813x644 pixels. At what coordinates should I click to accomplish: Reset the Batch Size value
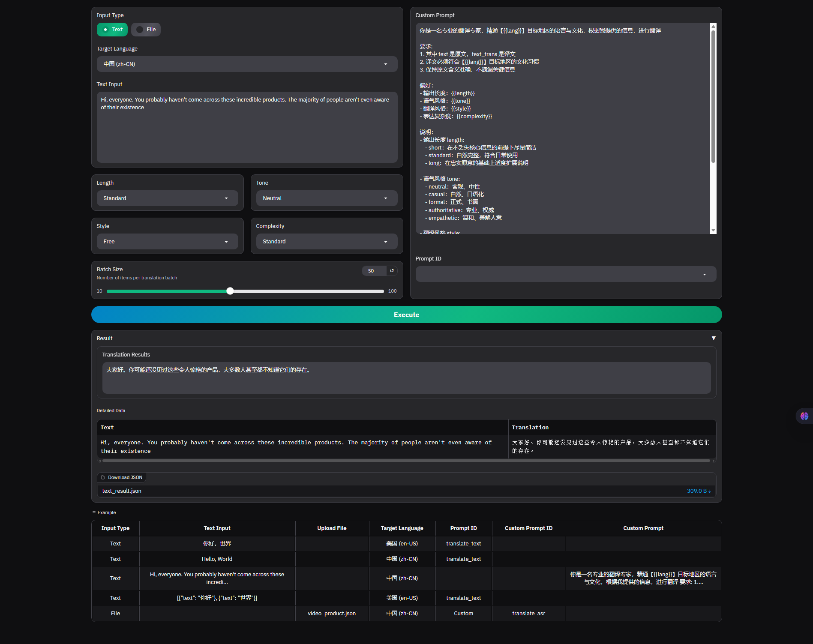tap(391, 271)
